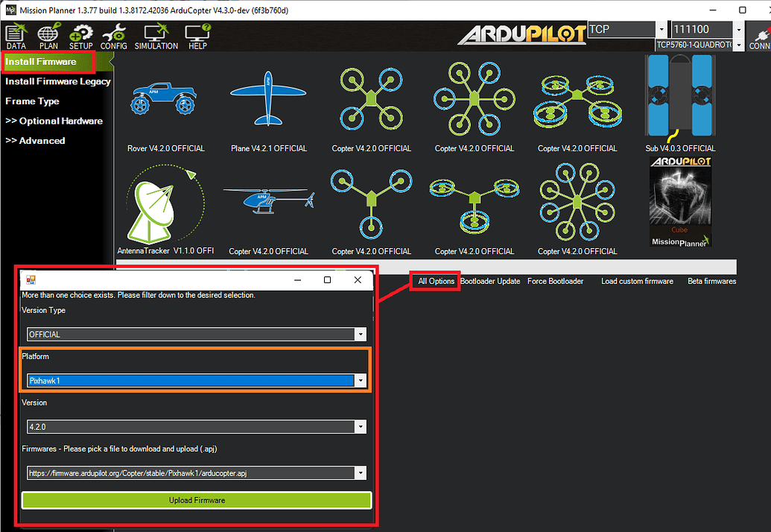Click the 'Platform' label in the dialog
The image size is (771, 532).
pyautogui.click(x=36, y=356)
